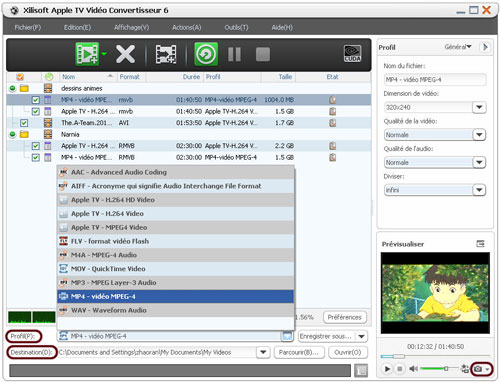The width and height of the screenshot is (500, 383).
Task: Toggle the select-all checkbox in list header
Action: [x=20, y=77]
